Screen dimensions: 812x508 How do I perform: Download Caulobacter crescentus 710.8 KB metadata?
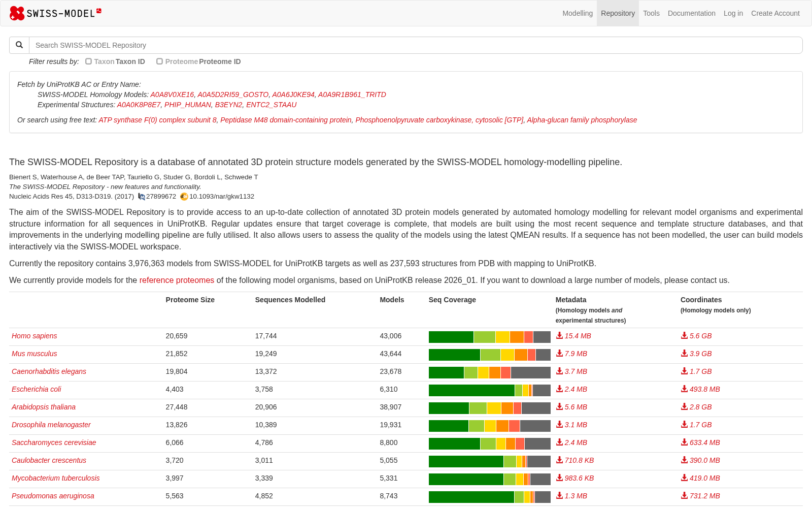(575, 460)
